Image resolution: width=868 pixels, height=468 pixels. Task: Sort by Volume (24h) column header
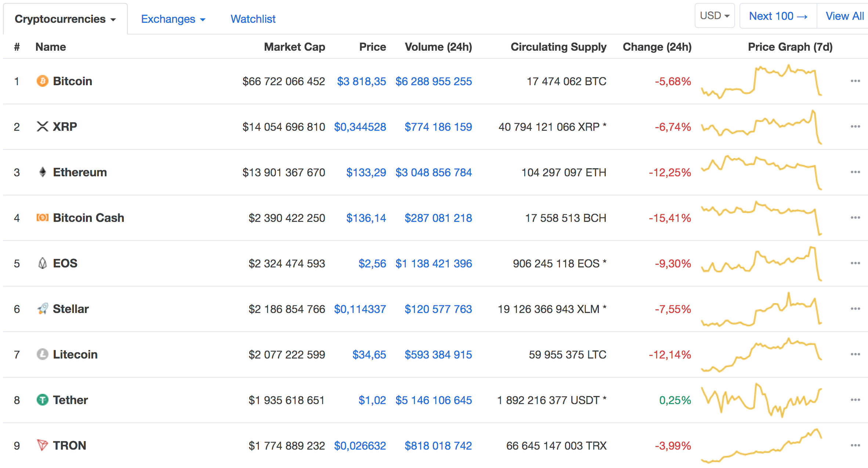[438, 47]
